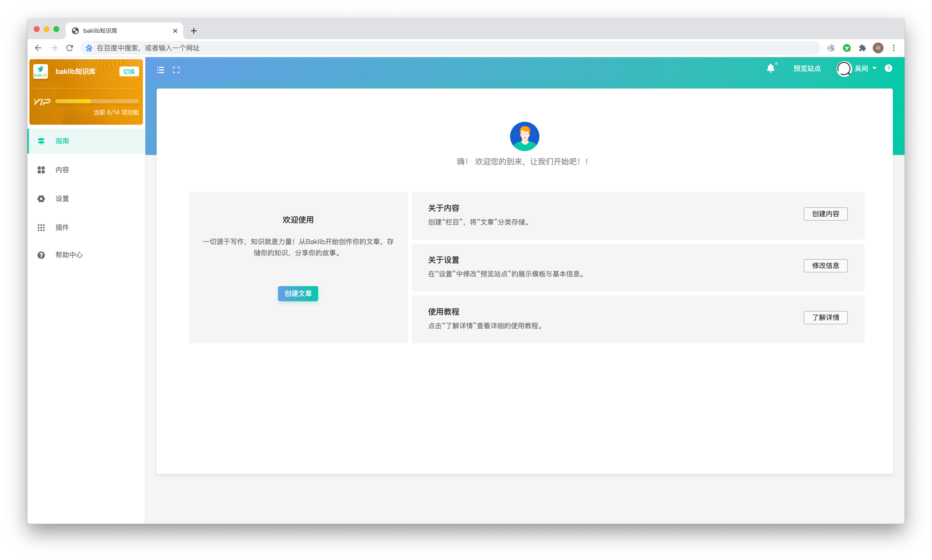932x560 pixels.
Task: Go to 插件 sidebar item
Action: (62, 228)
